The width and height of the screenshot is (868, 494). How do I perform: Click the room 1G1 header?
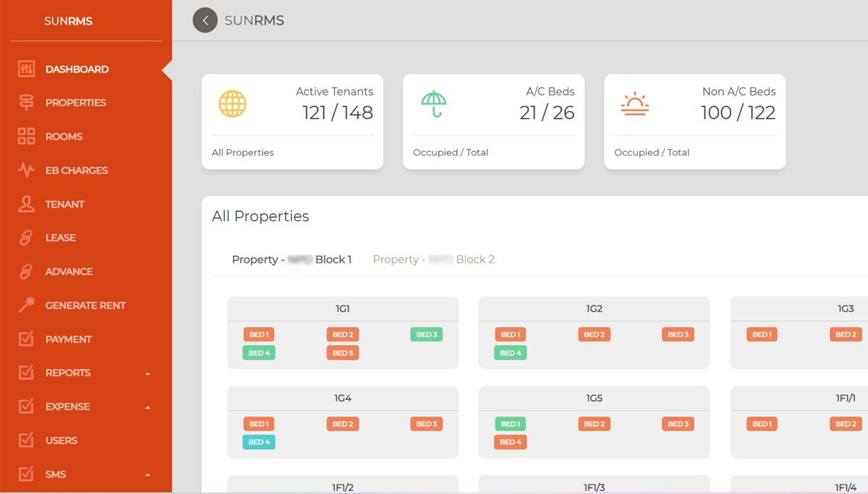click(x=343, y=309)
